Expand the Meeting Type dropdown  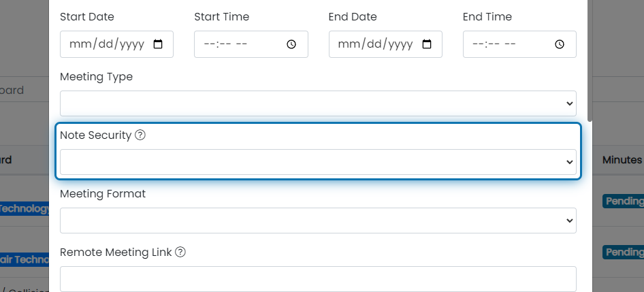(x=319, y=103)
